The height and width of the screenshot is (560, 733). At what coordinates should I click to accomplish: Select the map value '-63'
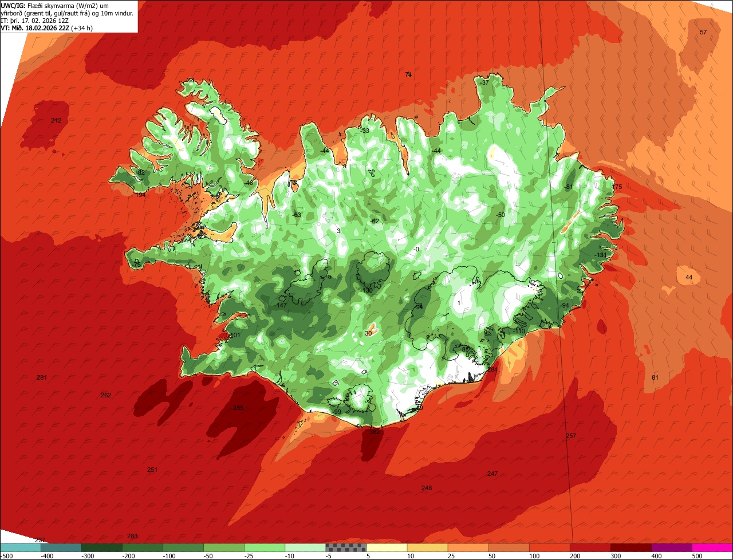point(297,215)
